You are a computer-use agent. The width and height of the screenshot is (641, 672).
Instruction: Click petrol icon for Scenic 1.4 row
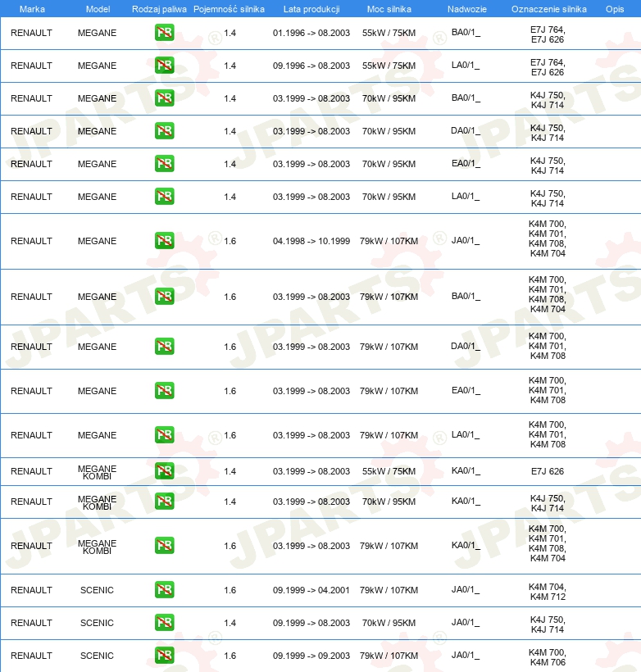point(165,623)
